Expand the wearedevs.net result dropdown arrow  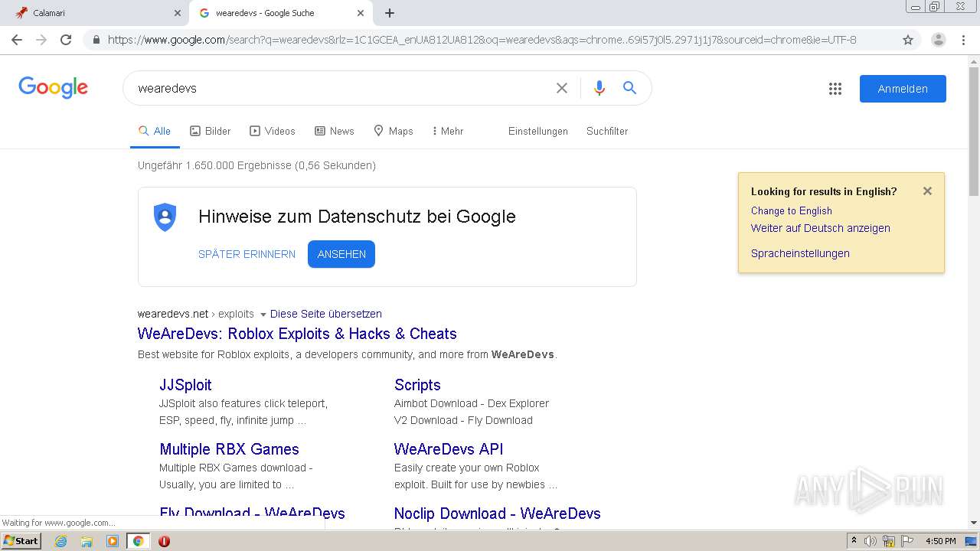tap(263, 315)
